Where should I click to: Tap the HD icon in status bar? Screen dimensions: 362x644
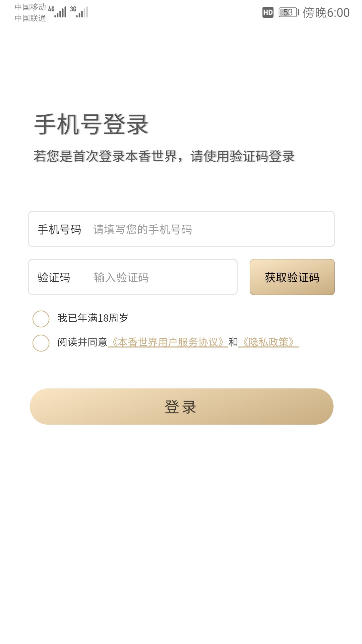point(268,12)
